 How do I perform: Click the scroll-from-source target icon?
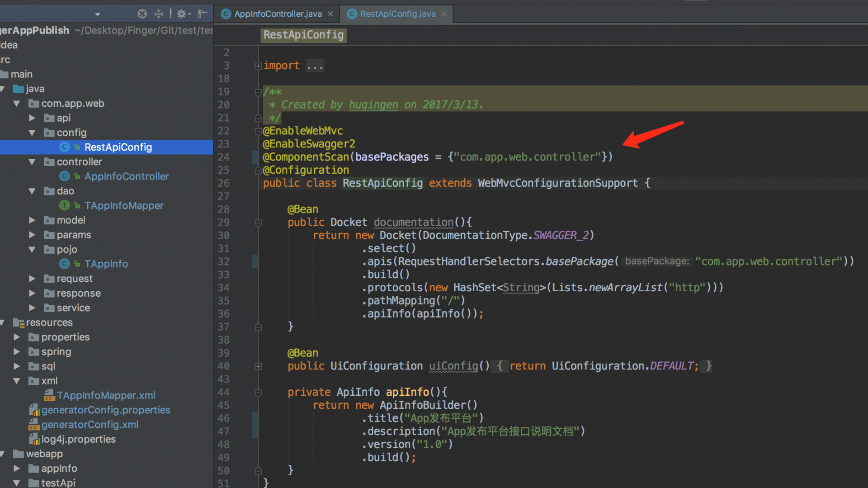[x=142, y=14]
